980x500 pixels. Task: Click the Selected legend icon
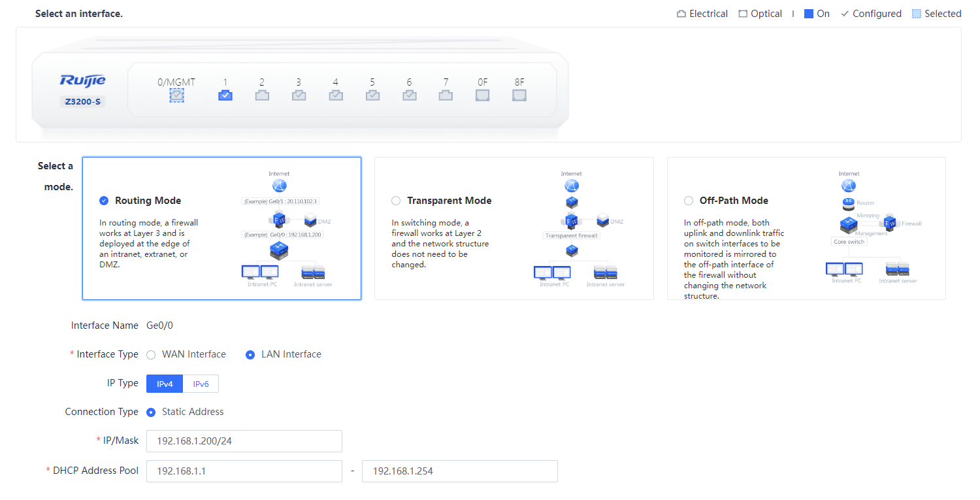tap(917, 14)
